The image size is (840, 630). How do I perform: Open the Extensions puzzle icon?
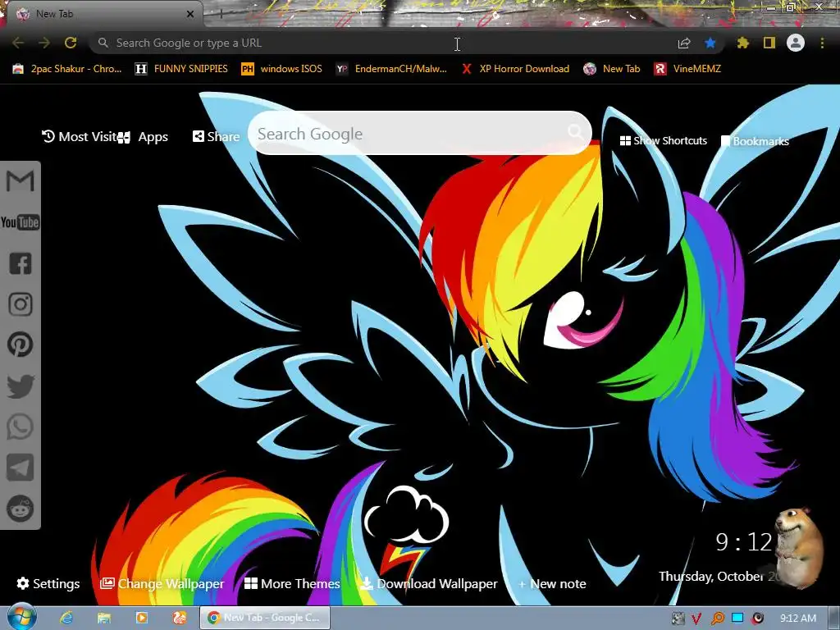pyautogui.click(x=742, y=43)
